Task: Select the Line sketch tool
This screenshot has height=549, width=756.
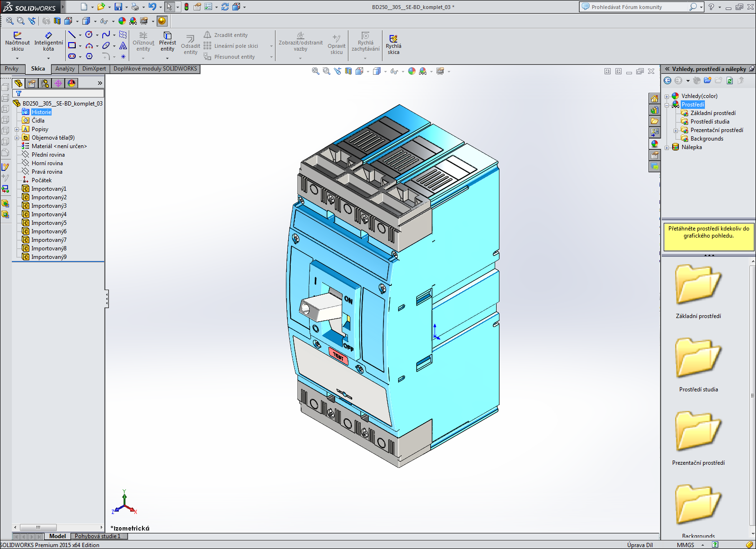Action: 72,35
